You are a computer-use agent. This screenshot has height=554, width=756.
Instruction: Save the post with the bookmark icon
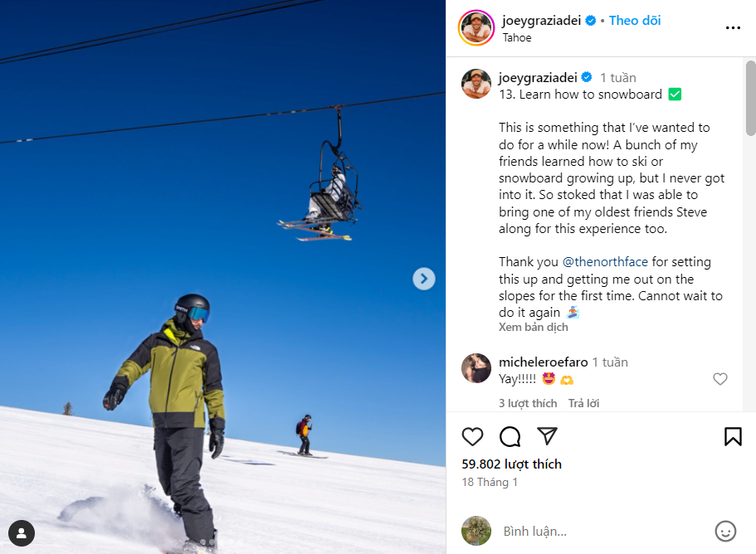point(733,436)
